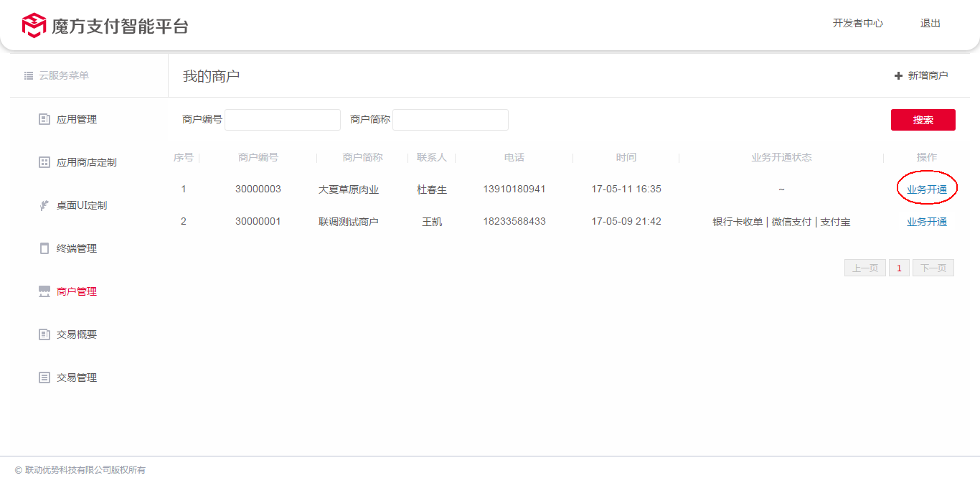
Task: Click the 云服务菜单 list icon
Action: [29, 75]
